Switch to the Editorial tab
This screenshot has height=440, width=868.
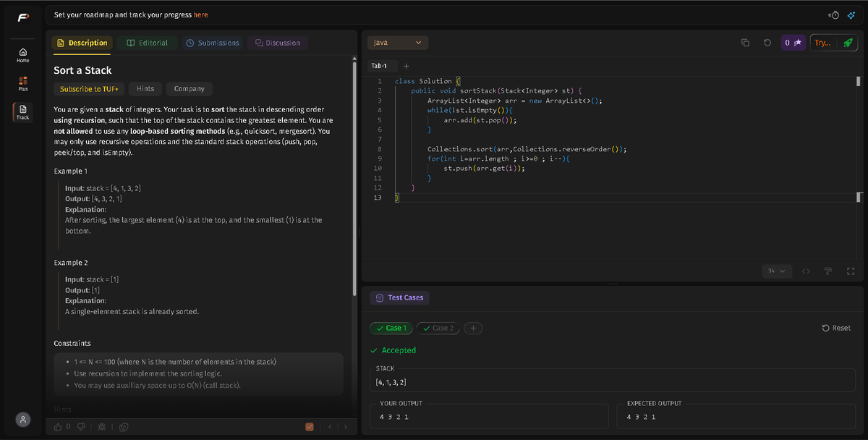(x=148, y=43)
